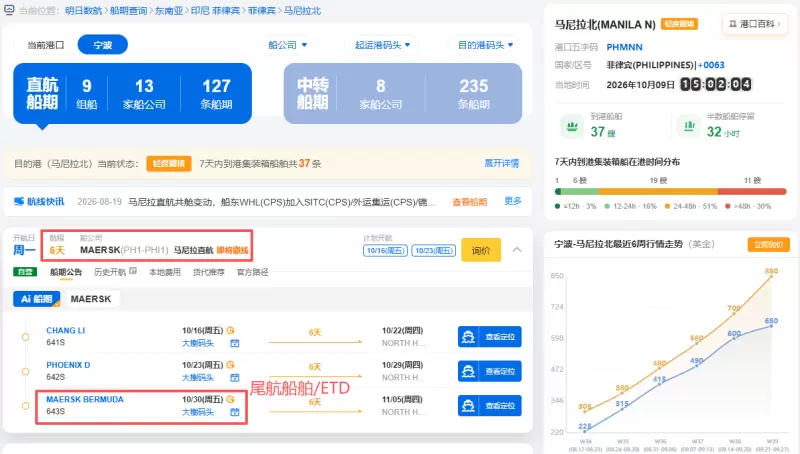
Task: Click the ship icon on PHOENIX D 查看定位 button
Action: coord(468,371)
